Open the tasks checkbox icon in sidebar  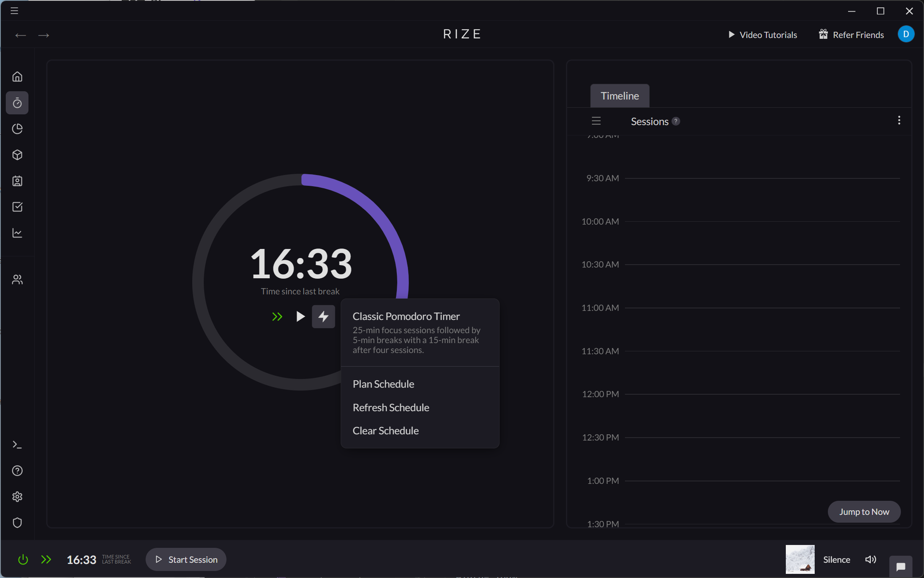(x=17, y=207)
